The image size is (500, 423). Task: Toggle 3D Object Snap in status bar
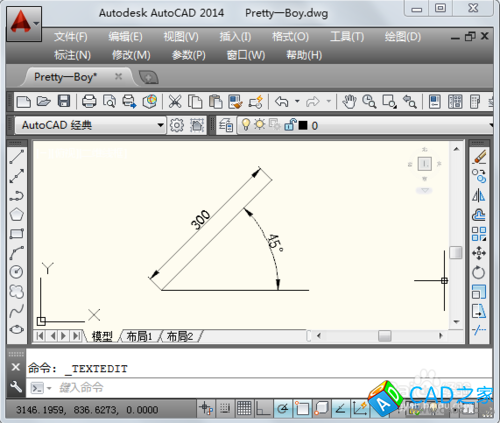click(x=321, y=409)
